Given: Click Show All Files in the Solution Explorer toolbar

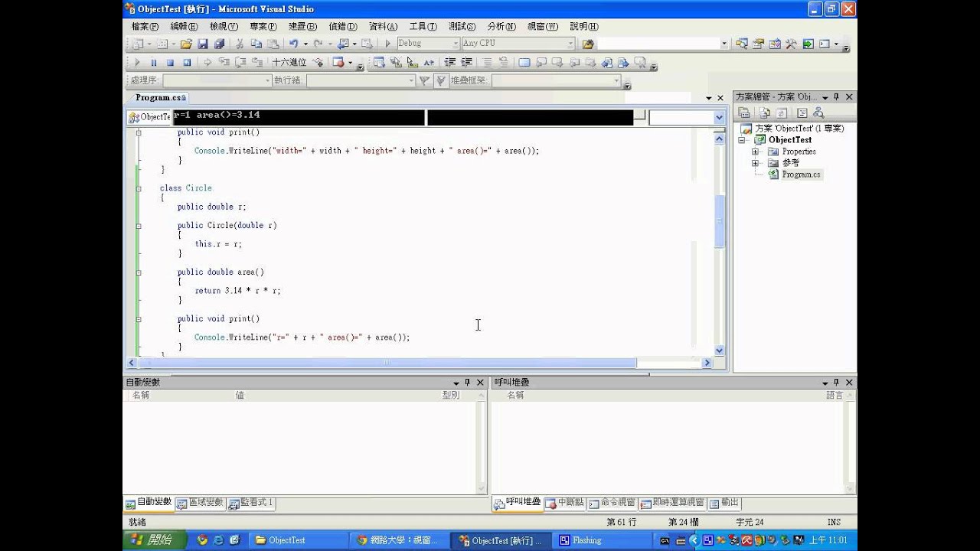Looking at the screenshot, I should coord(764,112).
